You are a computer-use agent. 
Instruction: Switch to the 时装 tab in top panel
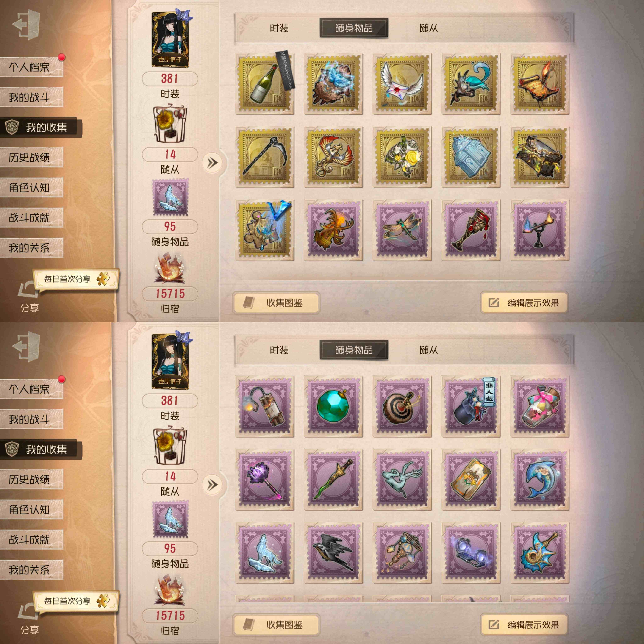(x=279, y=28)
